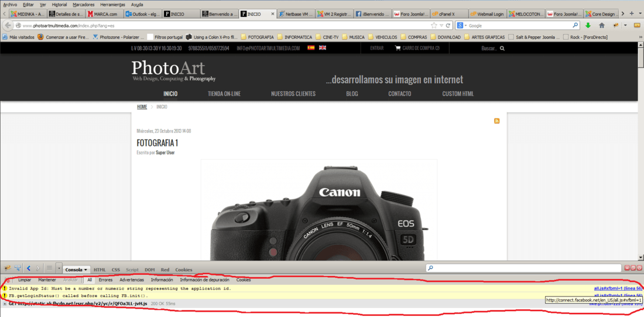
Task: Open the Archivo menu
Action: coord(11,5)
